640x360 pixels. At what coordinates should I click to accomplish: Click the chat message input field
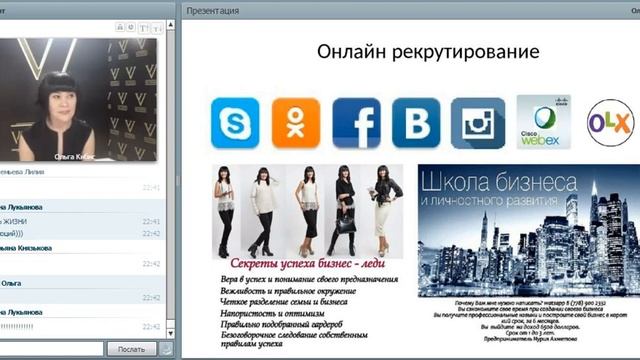(51, 349)
